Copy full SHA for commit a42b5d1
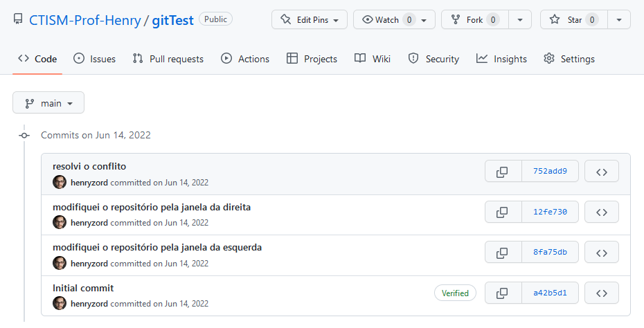Viewport: 644px width, 328px height. tap(503, 293)
